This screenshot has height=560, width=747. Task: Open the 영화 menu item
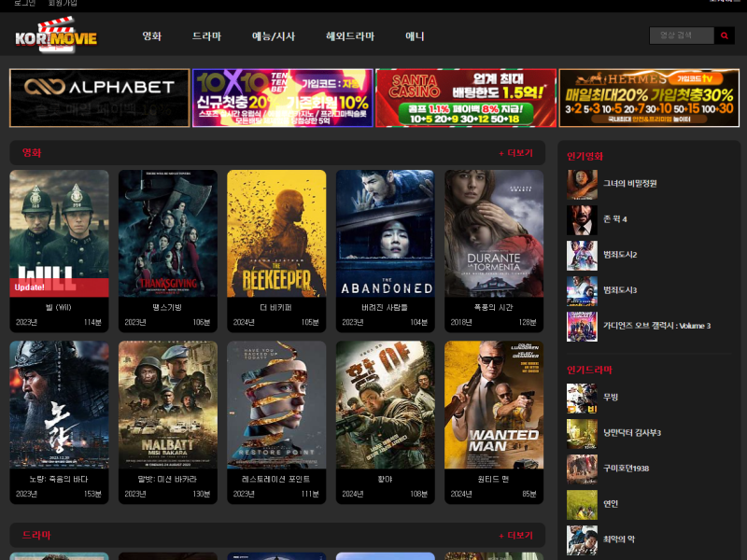pyautogui.click(x=152, y=36)
